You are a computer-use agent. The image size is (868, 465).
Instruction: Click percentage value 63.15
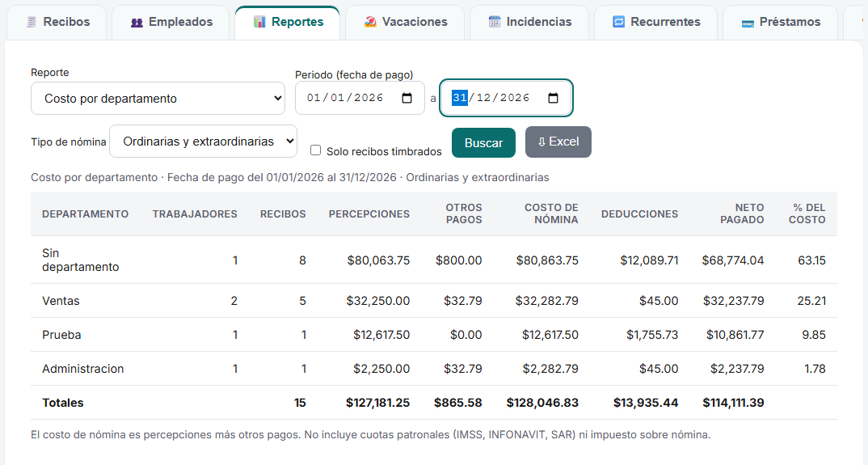811,260
